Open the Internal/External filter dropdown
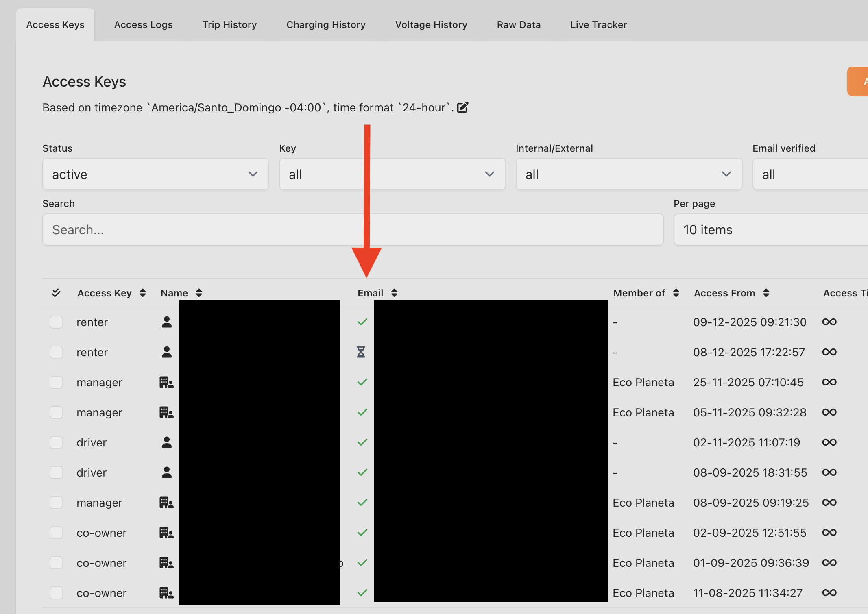Image resolution: width=868 pixels, height=614 pixels. point(629,174)
